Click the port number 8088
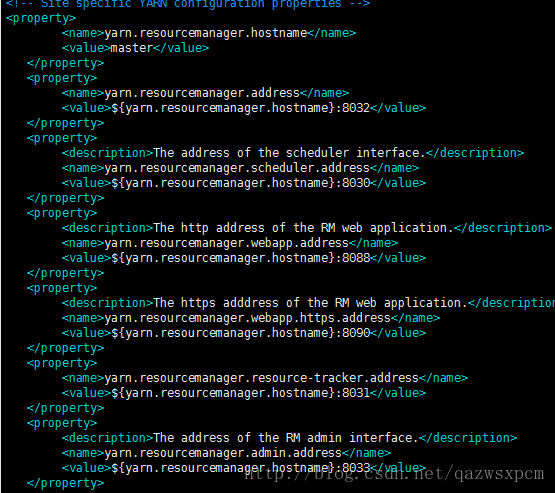The width and height of the screenshot is (555, 493). [x=356, y=258]
